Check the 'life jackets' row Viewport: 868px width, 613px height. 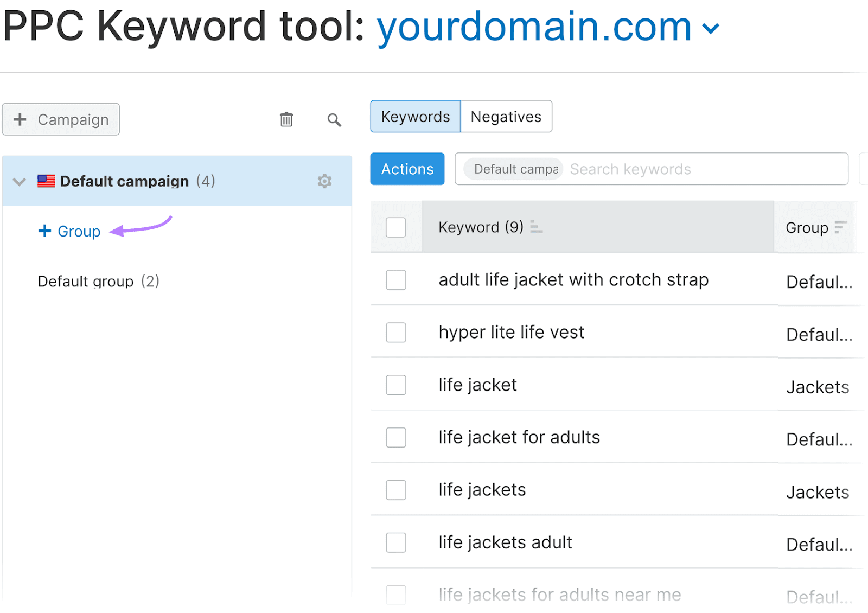tap(396, 490)
